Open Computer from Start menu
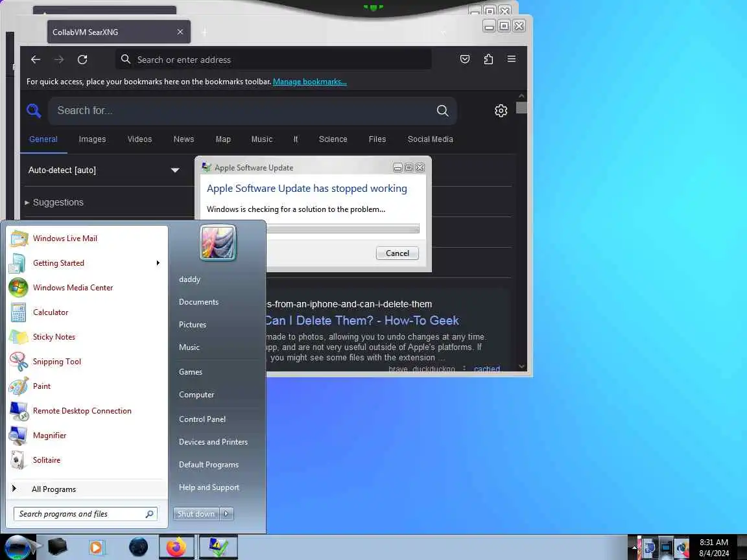747x560 pixels. click(196, 395)
